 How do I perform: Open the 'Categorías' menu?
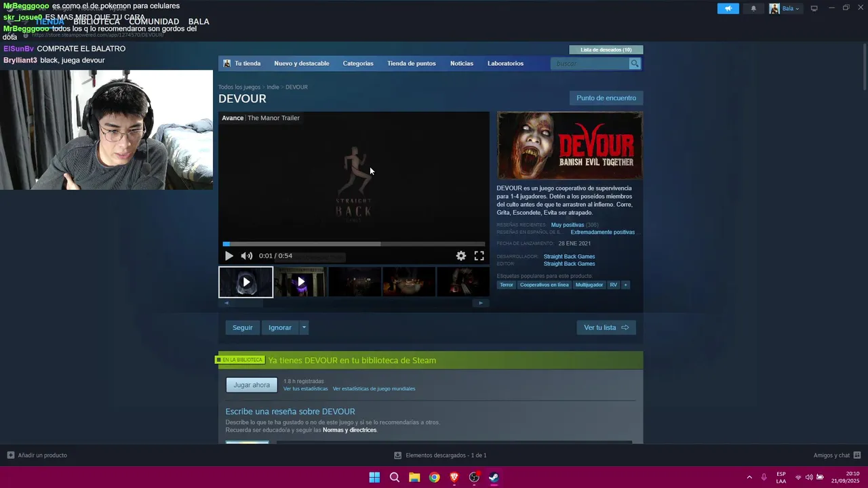tap(358, 64)
